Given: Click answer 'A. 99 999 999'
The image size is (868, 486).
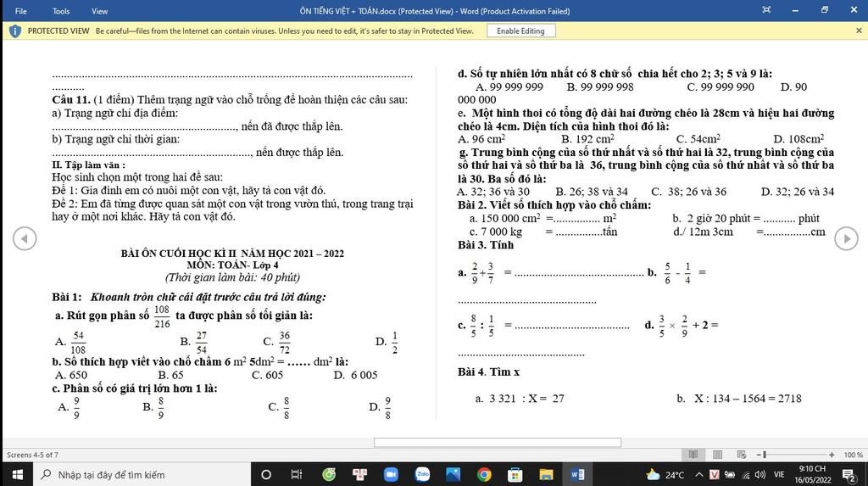Looking at the screenshot, I should [509, 87].
